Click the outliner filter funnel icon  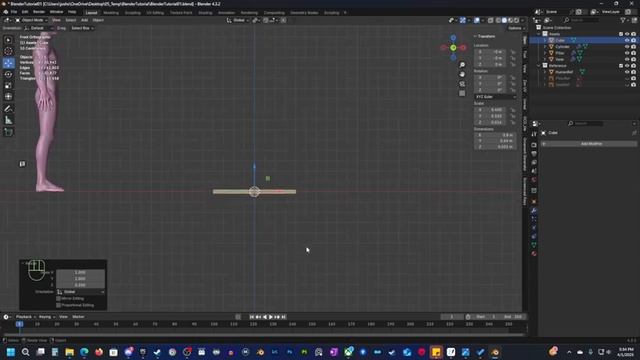click(x=623, y=20)
